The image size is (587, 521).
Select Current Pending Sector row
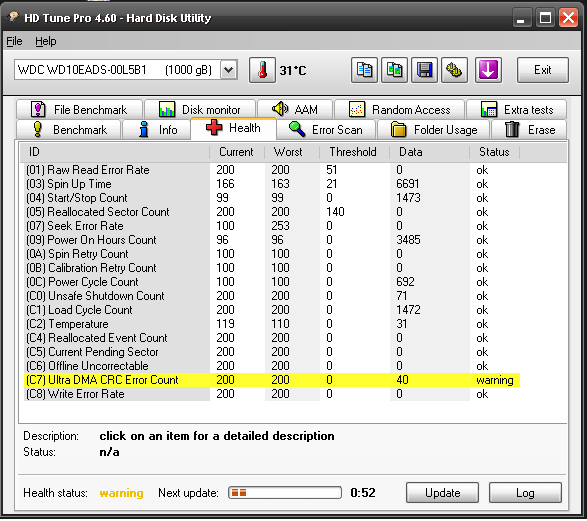coord(272,352)
